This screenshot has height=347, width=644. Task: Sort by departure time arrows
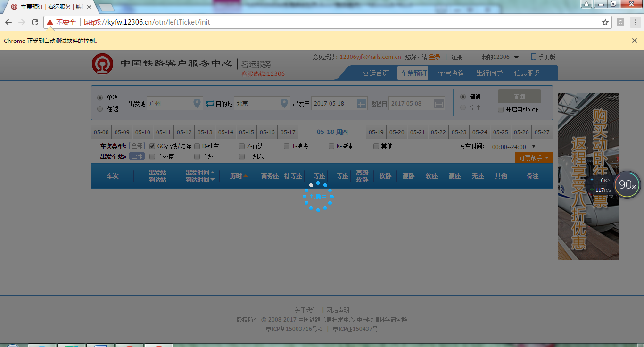pyautogui.click(x=213, y=176)
